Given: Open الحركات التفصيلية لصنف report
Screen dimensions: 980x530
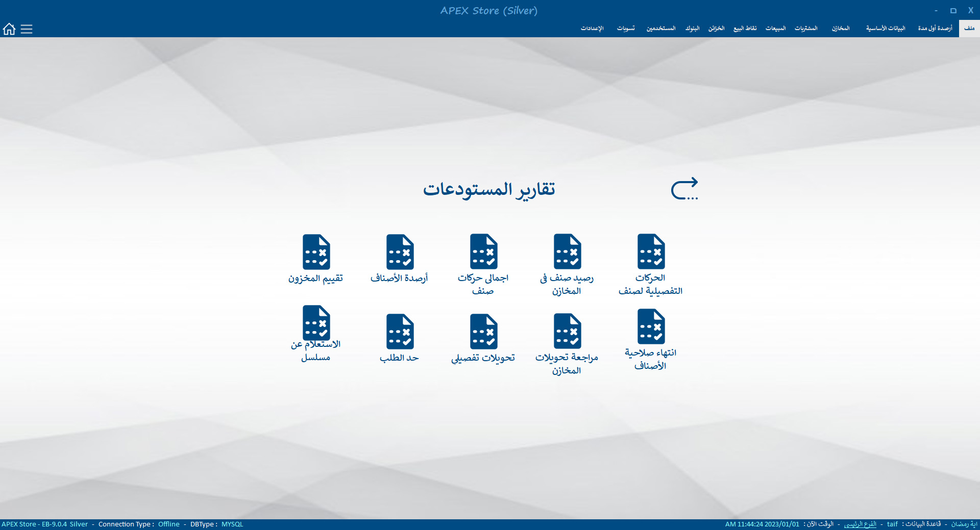Looking at the screenshot, I should [651, 252].
